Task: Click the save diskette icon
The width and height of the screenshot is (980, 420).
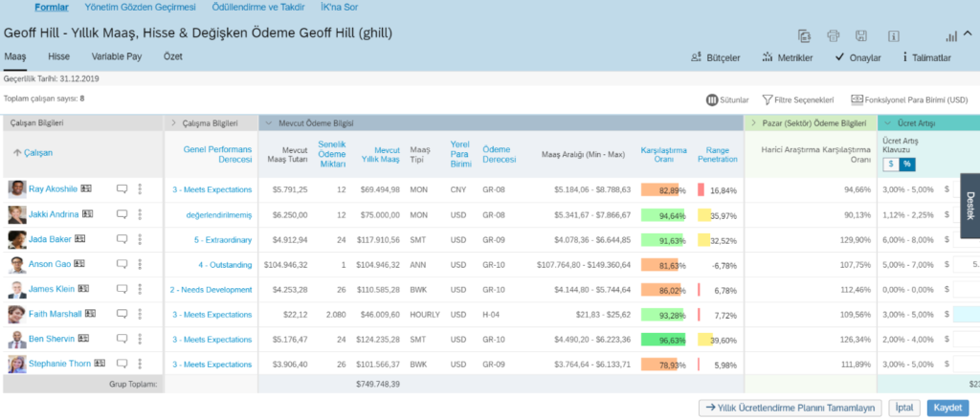Action: [x=862, y=36]
